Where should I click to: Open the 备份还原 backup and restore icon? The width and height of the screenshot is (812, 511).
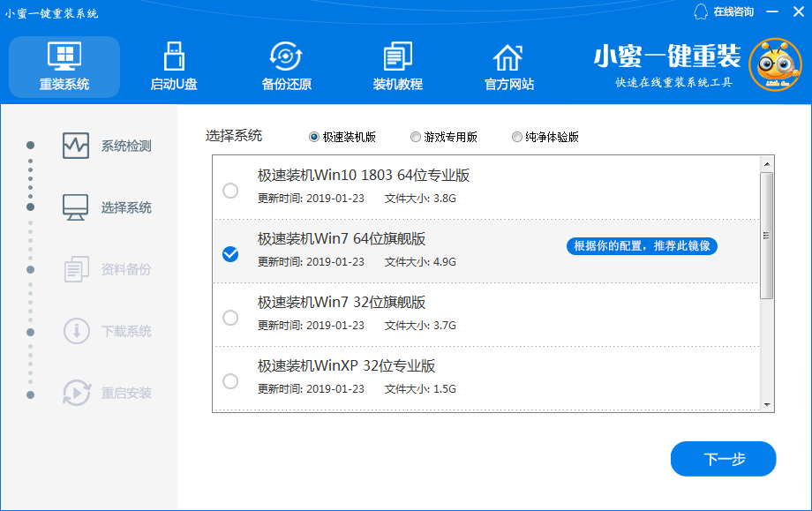[286, 57]
